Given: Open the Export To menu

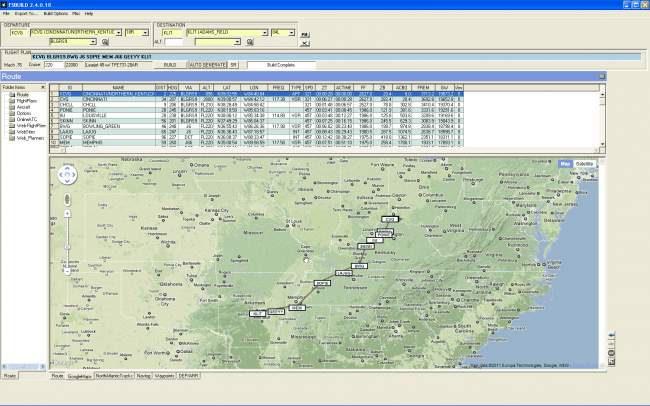Looking at the screenshot, I should pyautogui.click(x=26, y=14).
